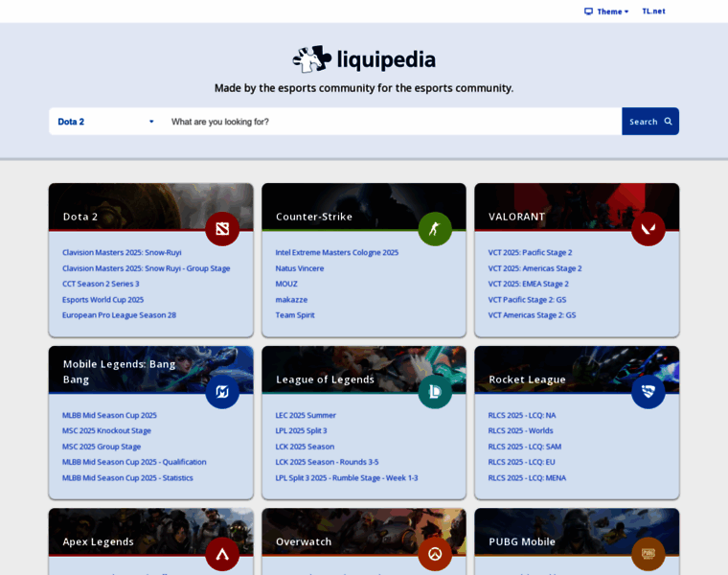The width and height of the screenshot is (728, 575).
Task: Click the Search button
Action: [650, 122]
